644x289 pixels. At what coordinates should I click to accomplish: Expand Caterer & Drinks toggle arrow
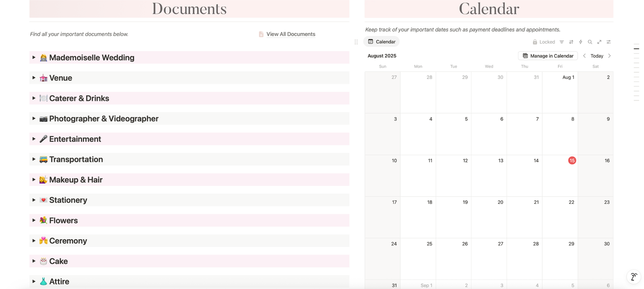[34, 98]
